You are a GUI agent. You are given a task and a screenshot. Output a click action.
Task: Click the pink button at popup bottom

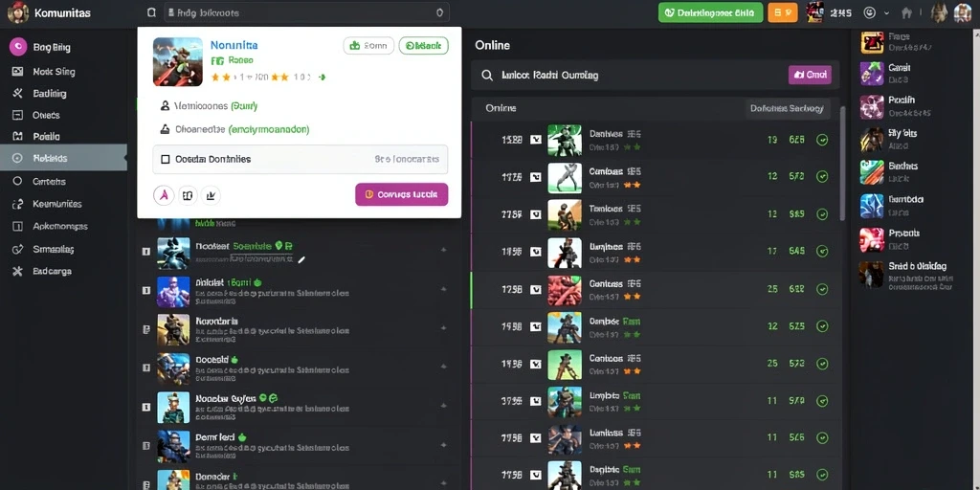(402, 194)
